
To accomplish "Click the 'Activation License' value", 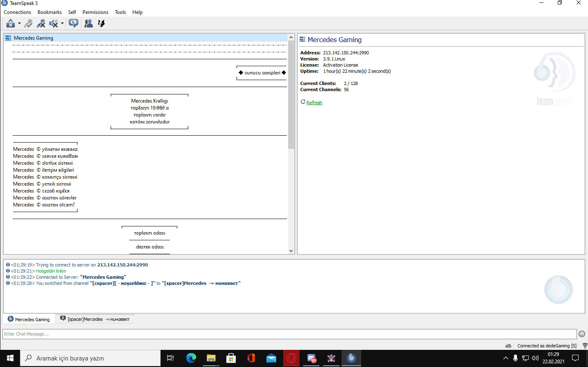I will click(x=340, y=65).
